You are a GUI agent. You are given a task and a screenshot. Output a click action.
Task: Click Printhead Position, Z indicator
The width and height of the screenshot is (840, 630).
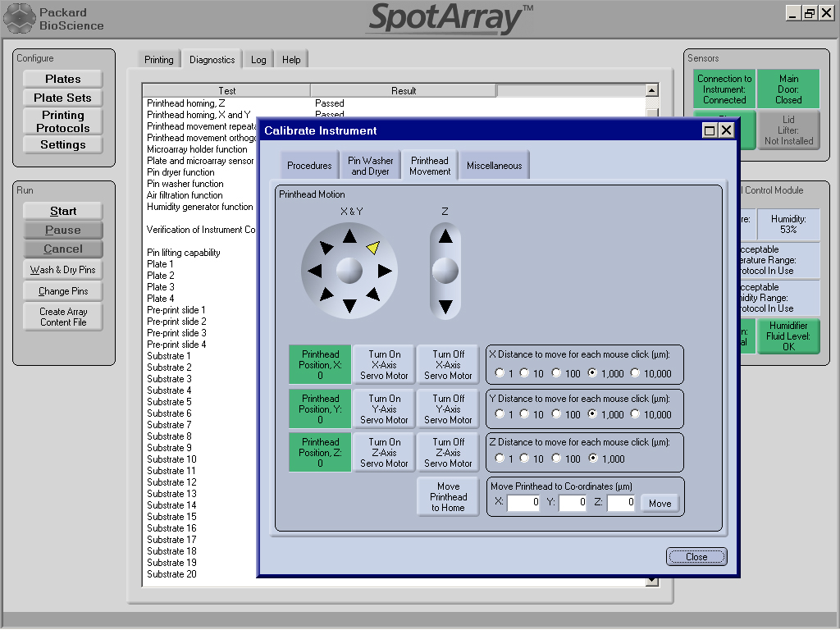[320, 453]
